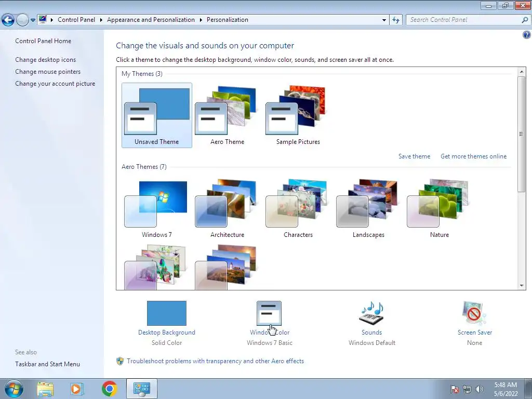This screenshot has height=399, width=532.
Task: Click the Back navigation arrow
Action: [8, 20]
